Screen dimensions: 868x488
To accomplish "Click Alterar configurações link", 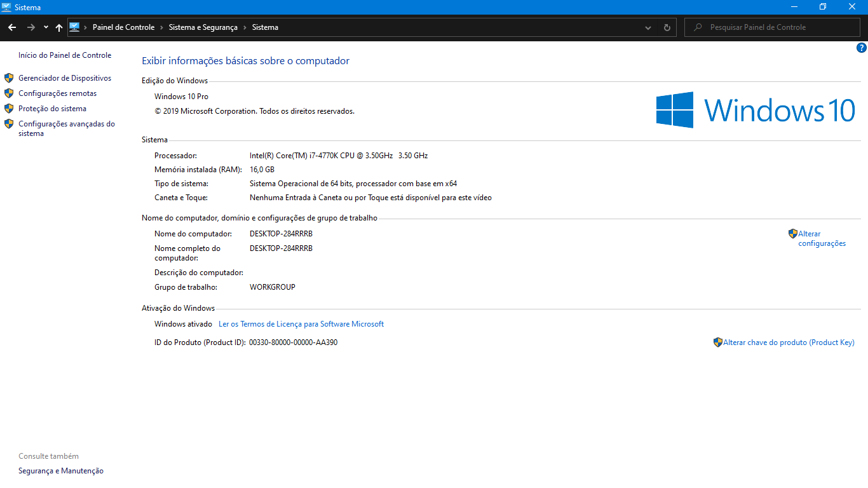I will 822,239.
